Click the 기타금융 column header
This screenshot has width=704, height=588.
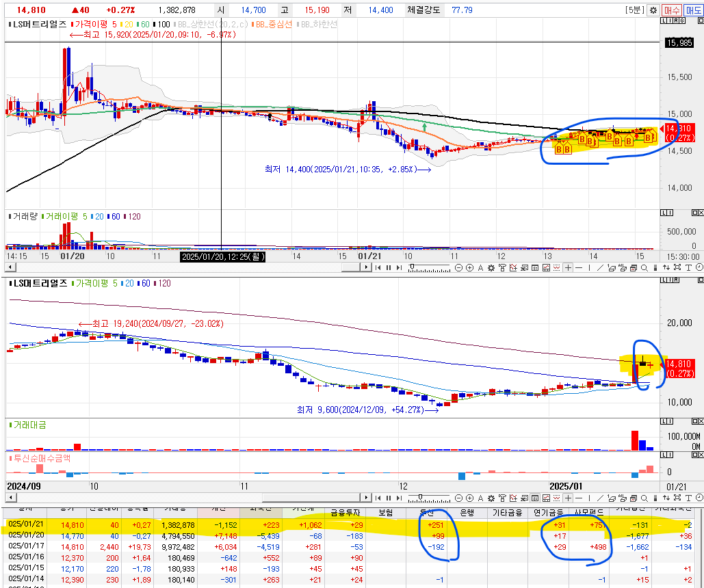(x=508, y=512)
